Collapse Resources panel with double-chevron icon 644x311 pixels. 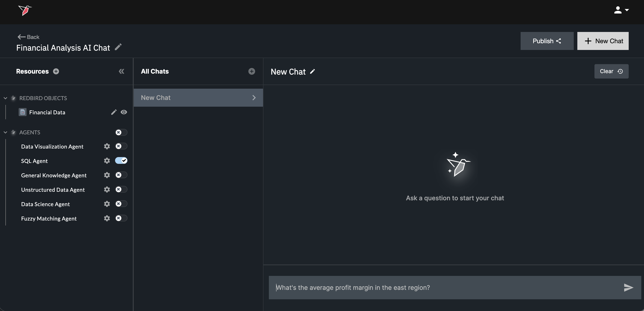click(122, 71)
